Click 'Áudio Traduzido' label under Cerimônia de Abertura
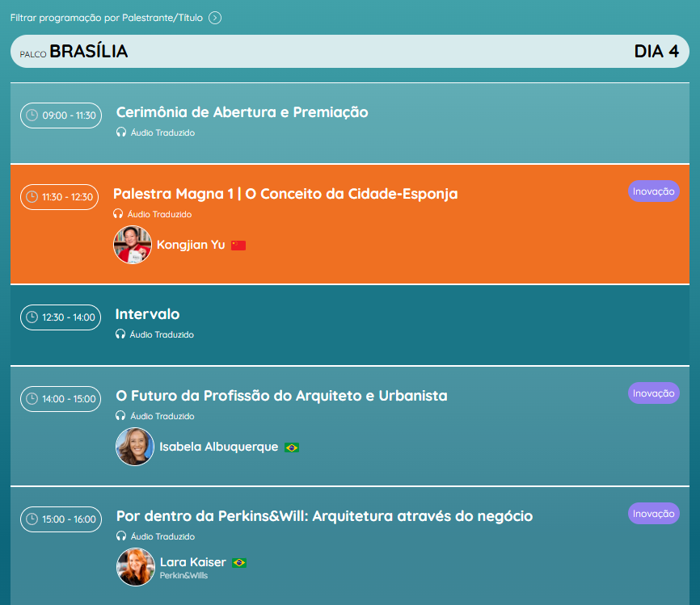Image resolution: width=700 pixels, height=605 pixels. (162, 132)
